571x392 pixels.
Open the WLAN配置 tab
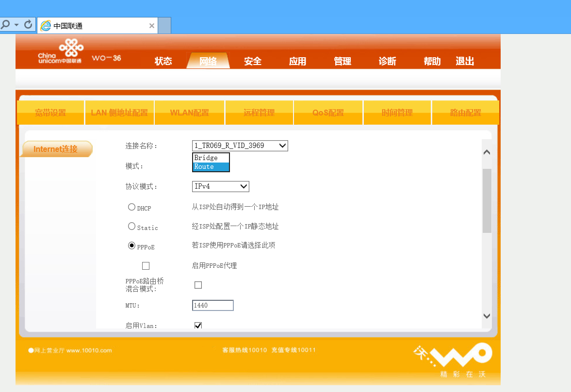[x=189, y=113]
